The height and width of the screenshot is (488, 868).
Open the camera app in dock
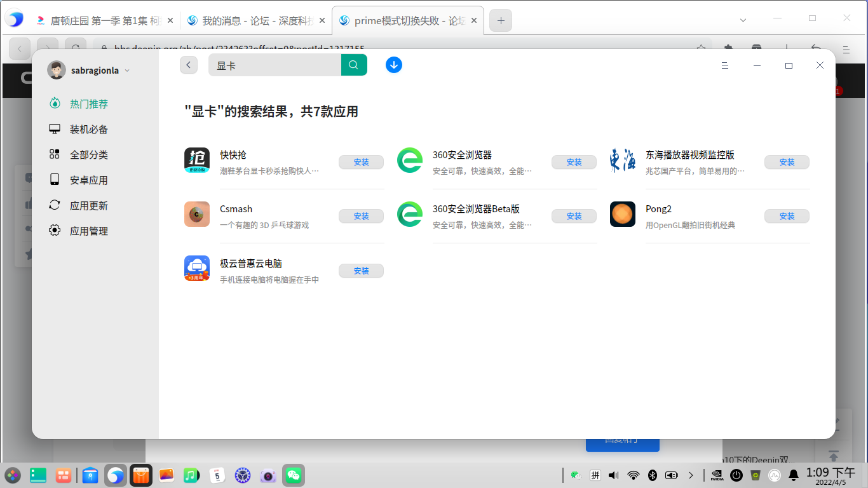(x=268, y=475)
